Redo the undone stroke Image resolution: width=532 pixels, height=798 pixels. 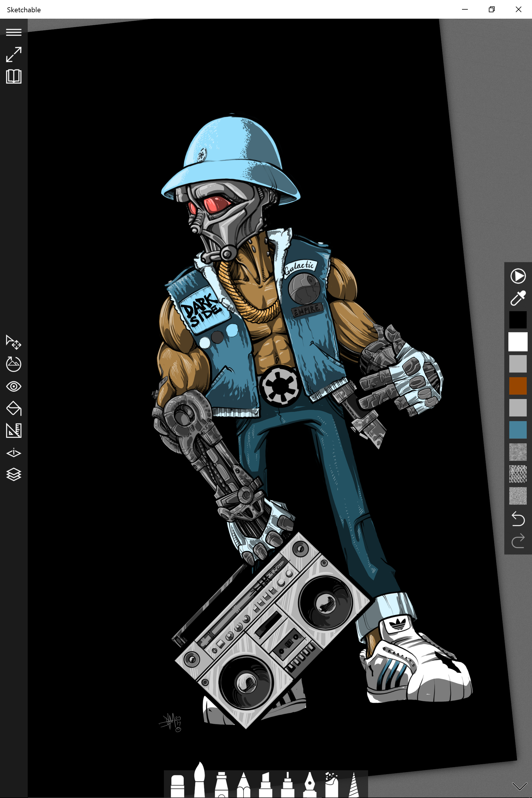tap(518, 541)
